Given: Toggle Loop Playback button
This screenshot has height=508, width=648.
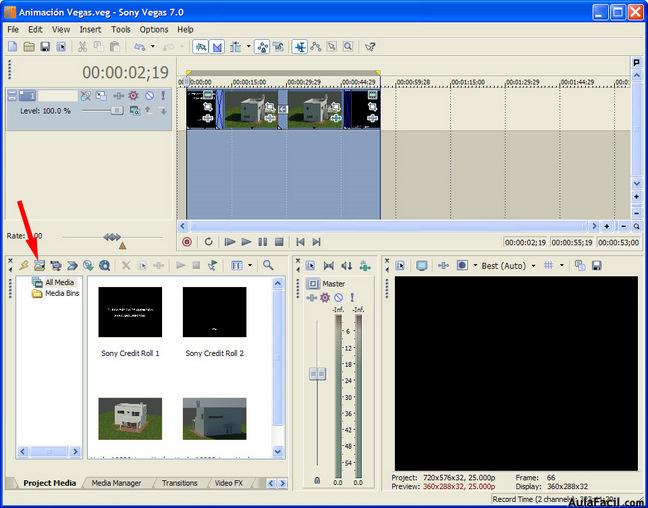Looking at the screenshot, I should coord(208,241).
